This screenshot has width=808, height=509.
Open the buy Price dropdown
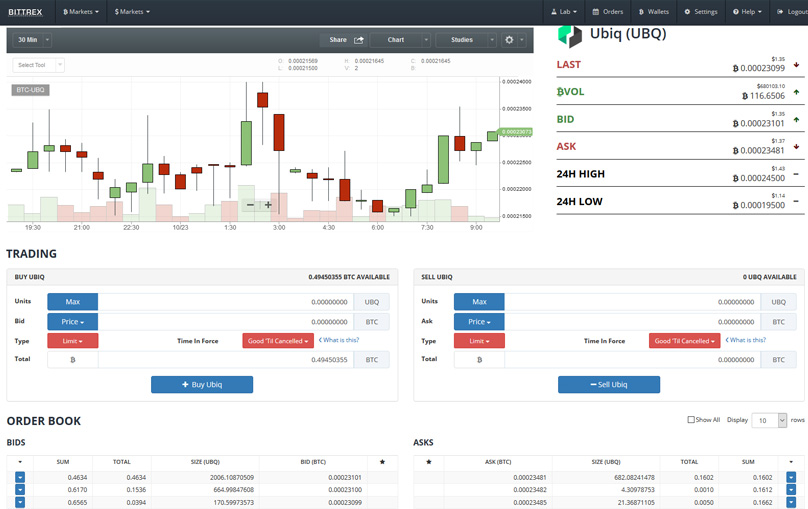tap(73, 321)
